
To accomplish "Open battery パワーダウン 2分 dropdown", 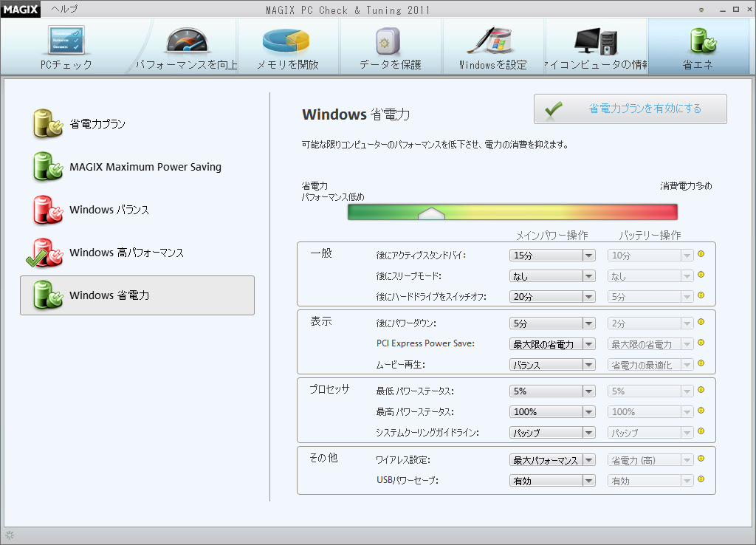I will point(650,323).
